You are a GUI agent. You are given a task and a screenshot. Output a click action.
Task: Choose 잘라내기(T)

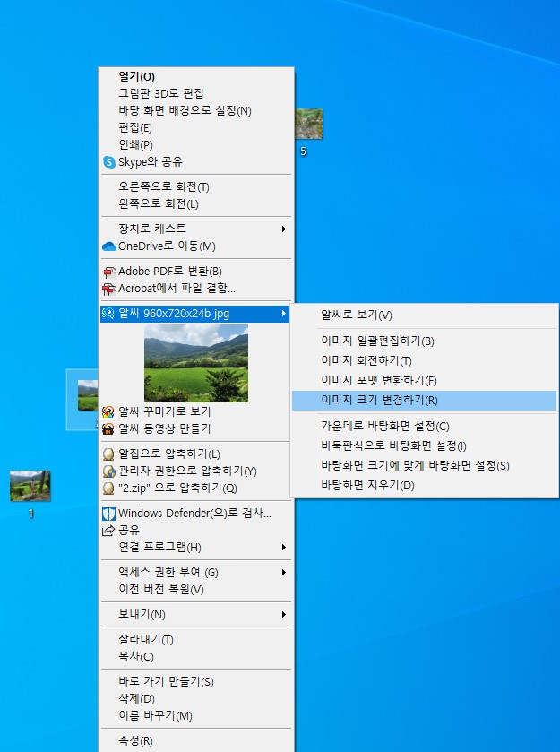(196, 640)
